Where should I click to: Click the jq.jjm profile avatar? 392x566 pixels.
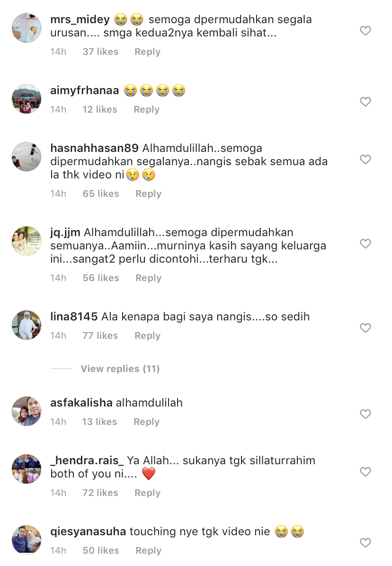(x=27, y=241)
